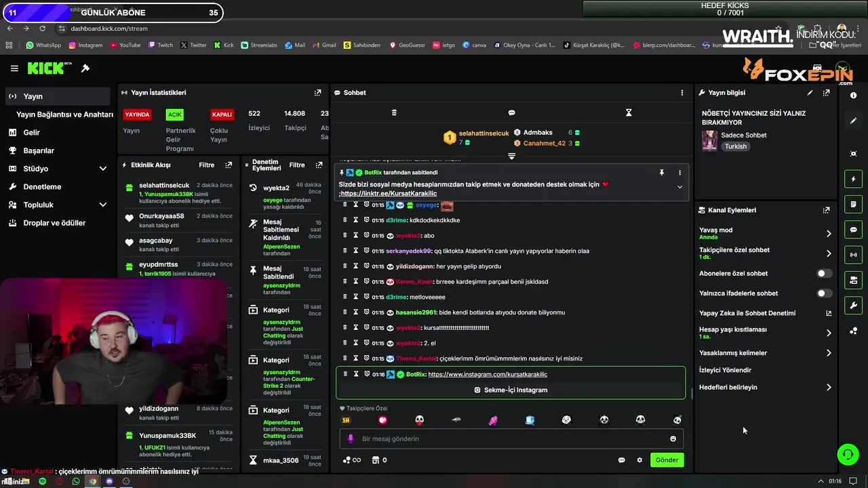Open the instagram.com/kursatkarakilic link in chat
Viewport: 868px width, 488px height.
click(x=488, y=374)
